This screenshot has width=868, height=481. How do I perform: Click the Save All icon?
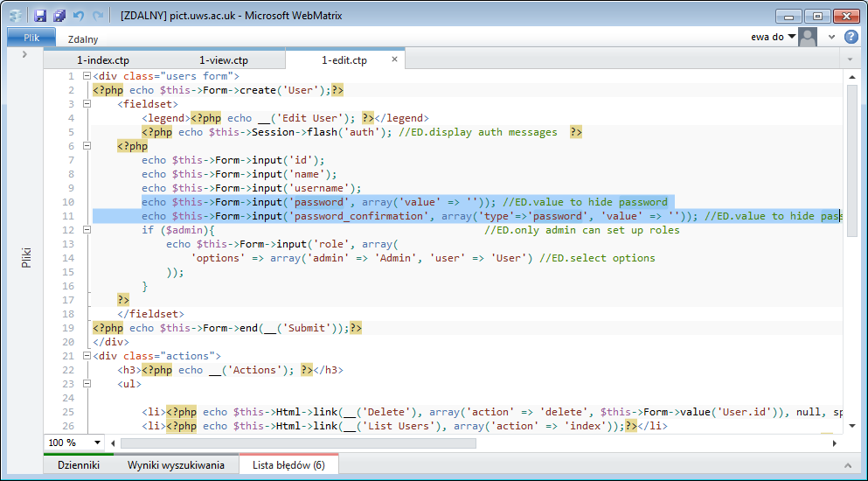click(x=59, y=16)
